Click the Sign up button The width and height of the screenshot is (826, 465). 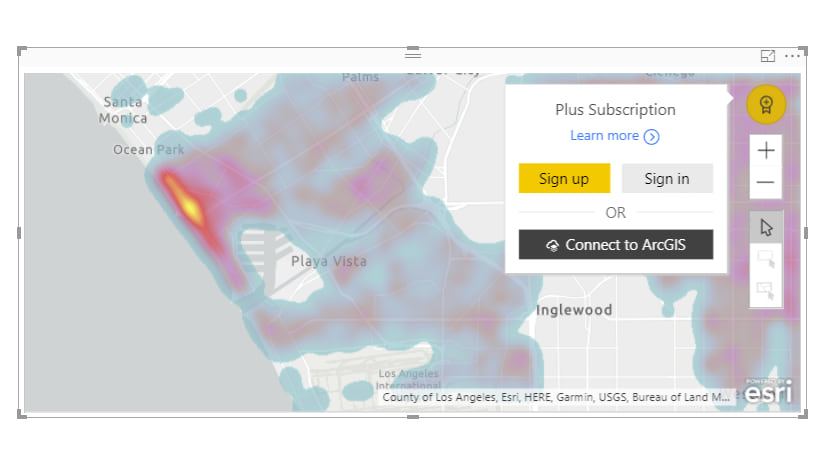564,179
